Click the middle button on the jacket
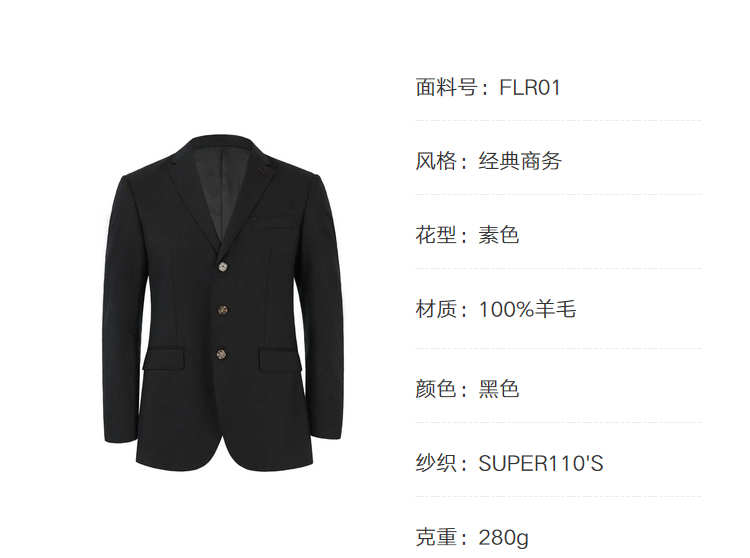This screenshot has height=558, width=750. [x=222, y=310]
